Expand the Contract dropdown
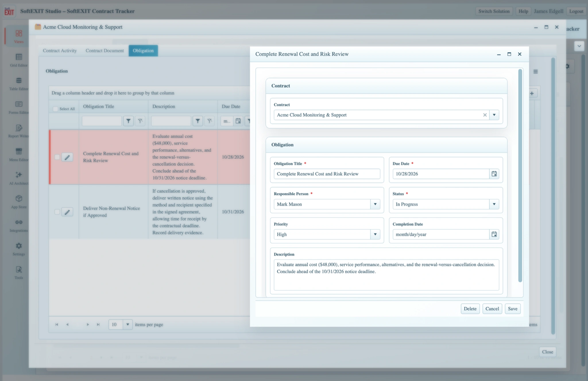The image size is (588, 381). coord(494,115)
